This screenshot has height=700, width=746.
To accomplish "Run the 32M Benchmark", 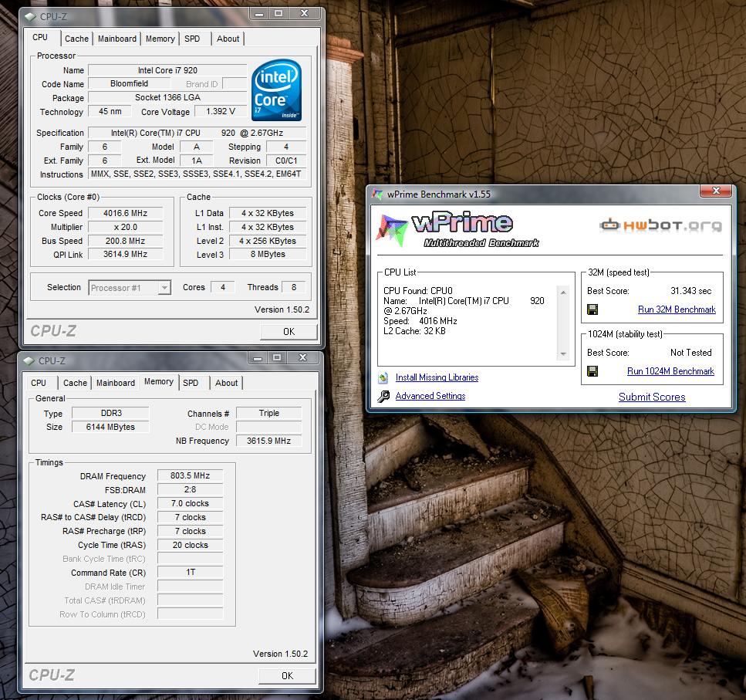I will click(x=677, y=309).
